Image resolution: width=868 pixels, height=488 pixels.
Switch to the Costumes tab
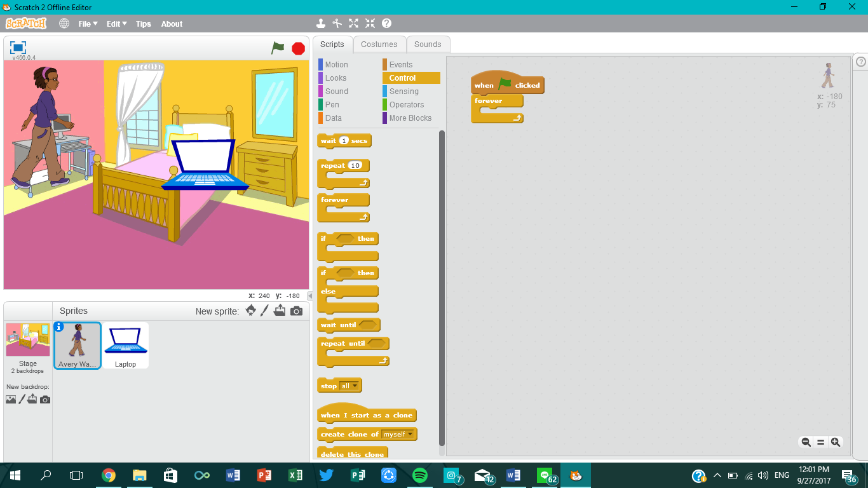379,44
